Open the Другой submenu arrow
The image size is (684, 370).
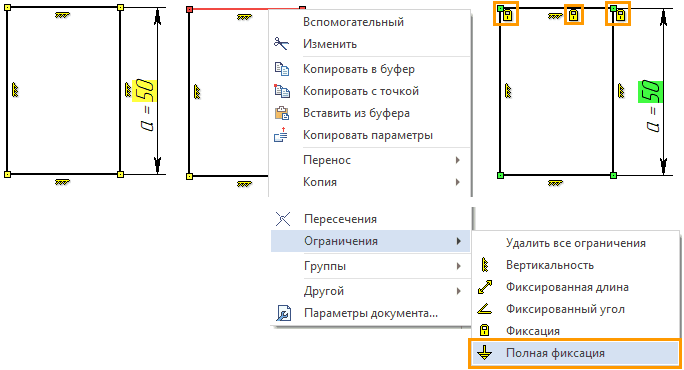tap(458, 291)
